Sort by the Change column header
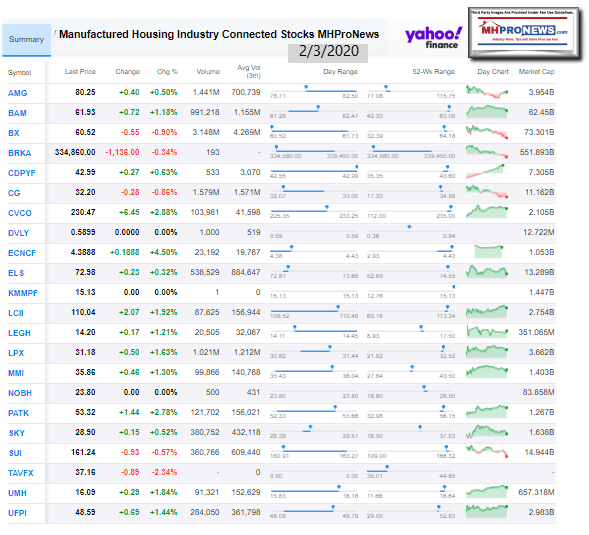 tap(127, 71)
